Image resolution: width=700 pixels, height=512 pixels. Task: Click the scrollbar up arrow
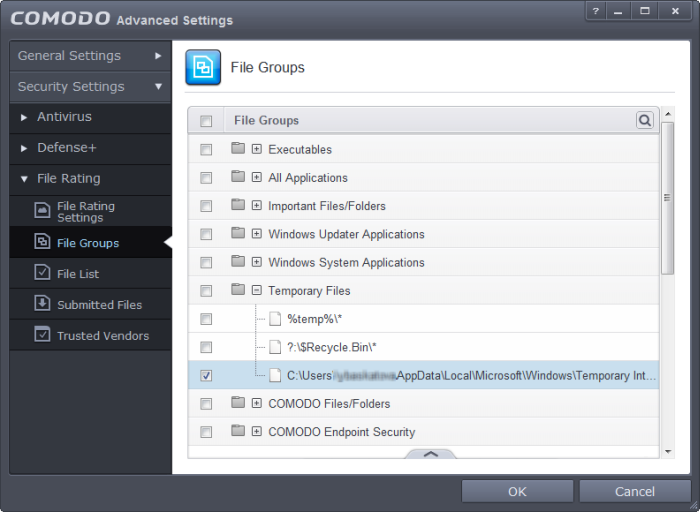point(668,114)
